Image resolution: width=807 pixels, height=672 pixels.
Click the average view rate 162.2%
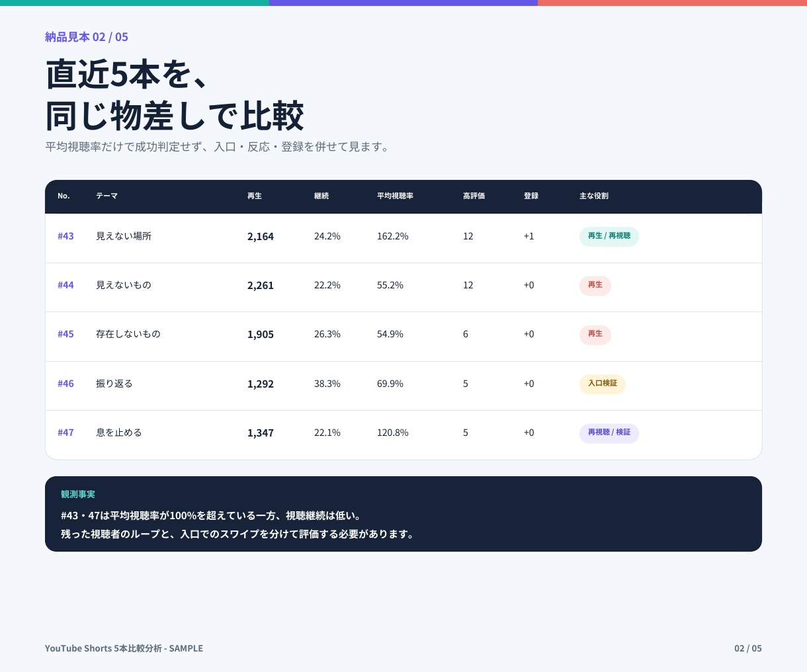[x=393, y=236]
